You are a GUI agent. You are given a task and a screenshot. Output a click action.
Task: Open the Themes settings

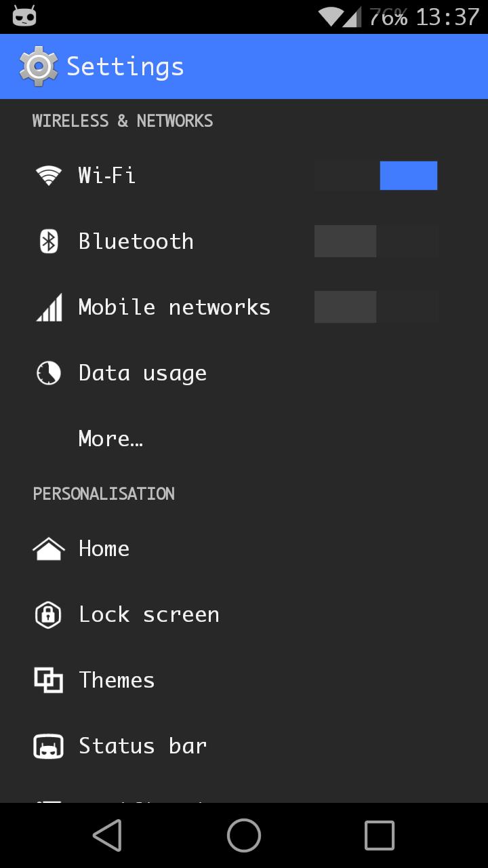click(117, 679)
